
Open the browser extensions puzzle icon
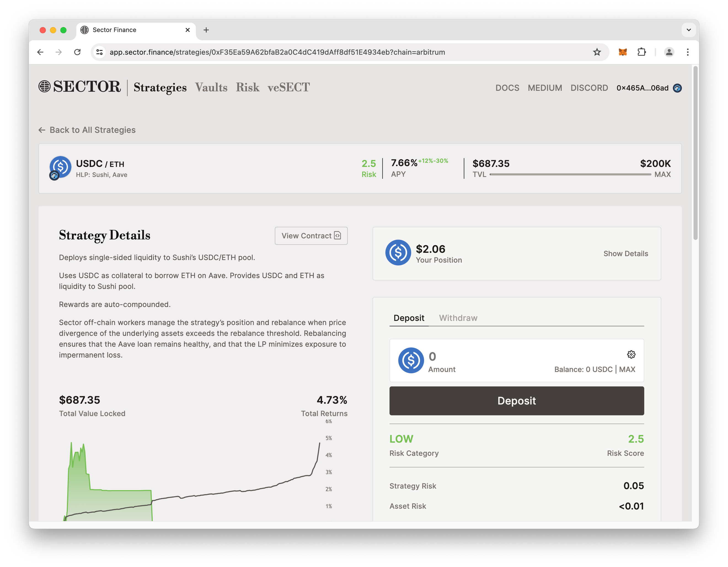click(x=641, y=52)
